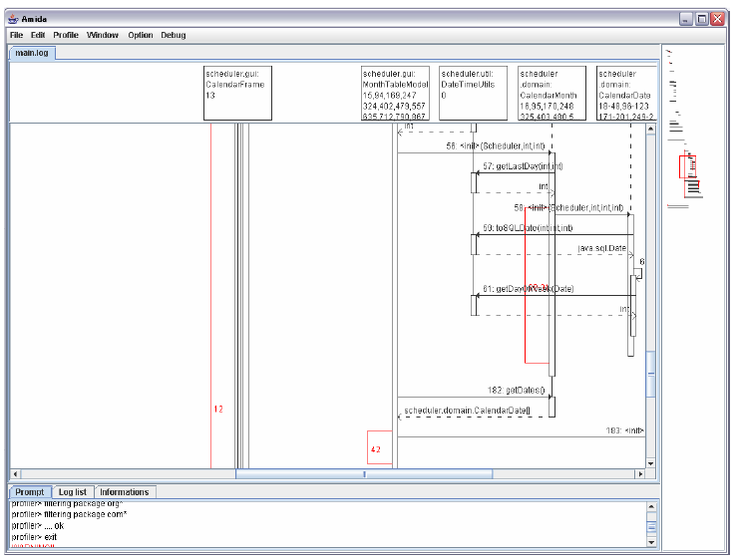Select the main.log document tab
The image size is (738, 560).
point(31,53)
